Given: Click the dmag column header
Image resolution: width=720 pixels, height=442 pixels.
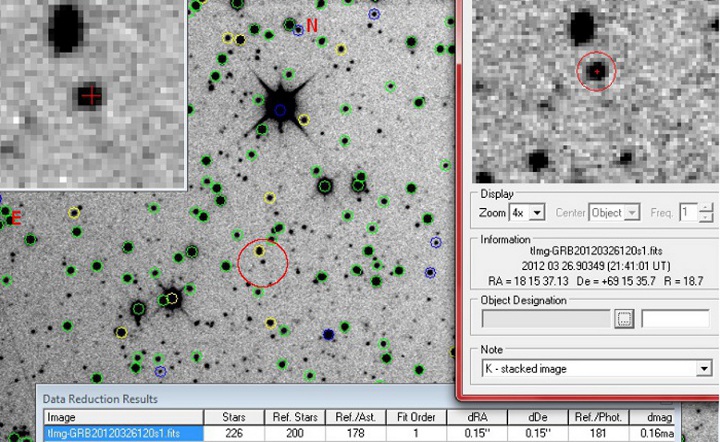Looking at the screenshot, I should tap(652, 417).
